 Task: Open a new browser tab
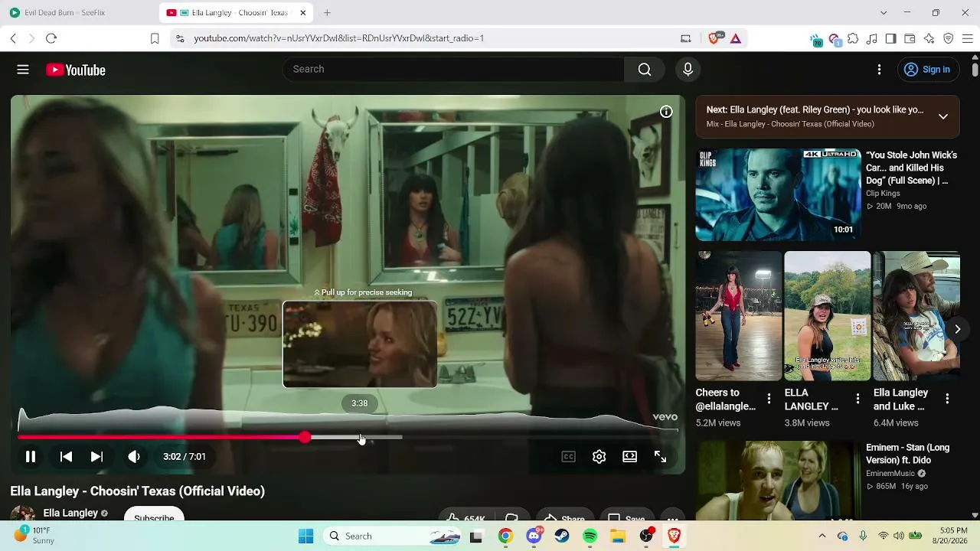[327, 13]
